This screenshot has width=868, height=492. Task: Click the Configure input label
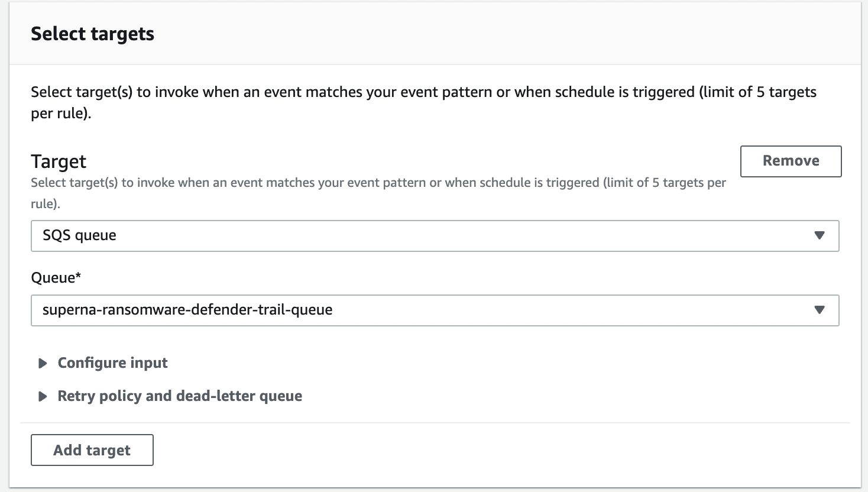pos(112,363)
